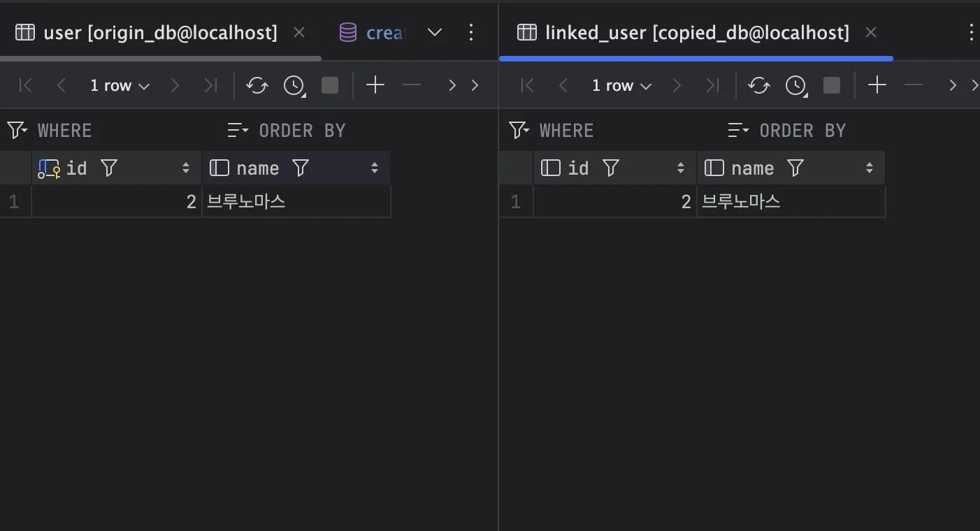Open '1 row' page size dropdown in linked_user table
This screenshot has width=980, height=531.
tap(621, 85)
